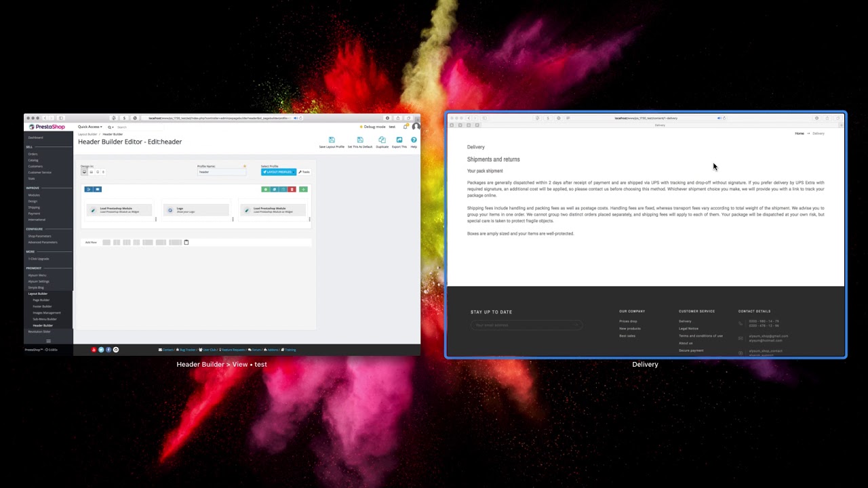Open Images Management in the sidebar
The image size is (868, 488).
click(x=46, y=312)
